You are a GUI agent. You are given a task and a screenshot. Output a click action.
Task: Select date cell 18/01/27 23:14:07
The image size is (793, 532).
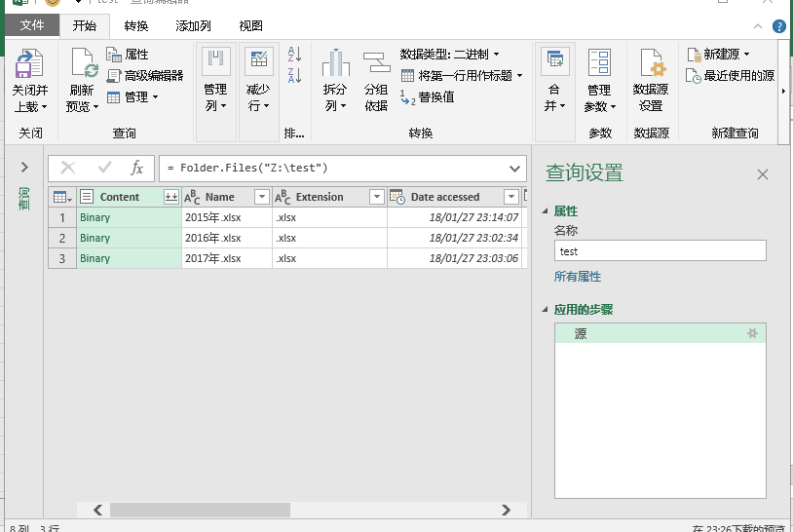(x=454, y=217)
